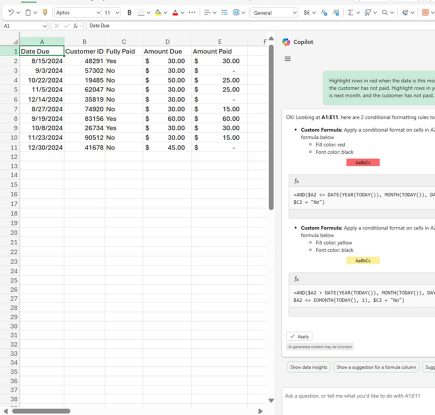
Task: Select column A header
Action: [x=42, y=41]
